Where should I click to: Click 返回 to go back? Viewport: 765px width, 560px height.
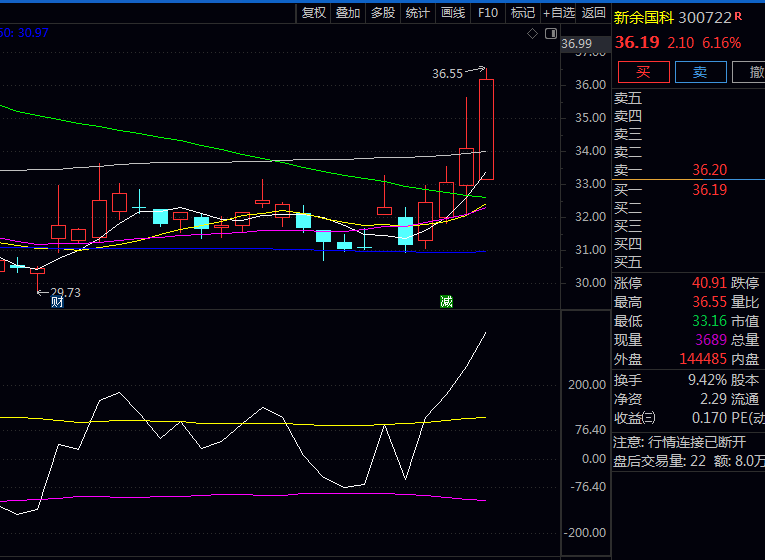point(594,13)
